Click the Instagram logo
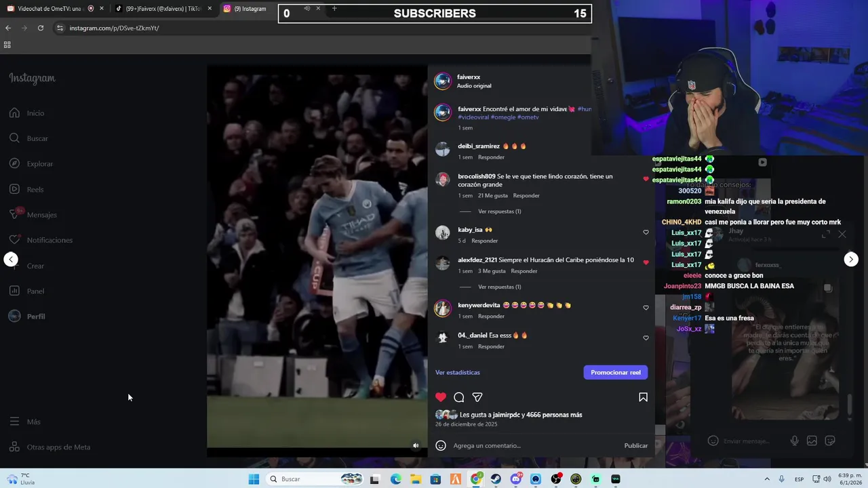This screenshot has height=488, width=868. click(x=32, y=78)
